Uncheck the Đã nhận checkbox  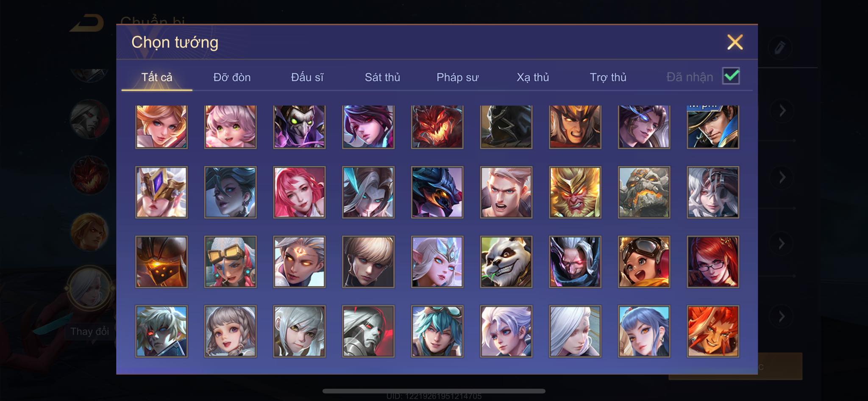tap(731, 76)
